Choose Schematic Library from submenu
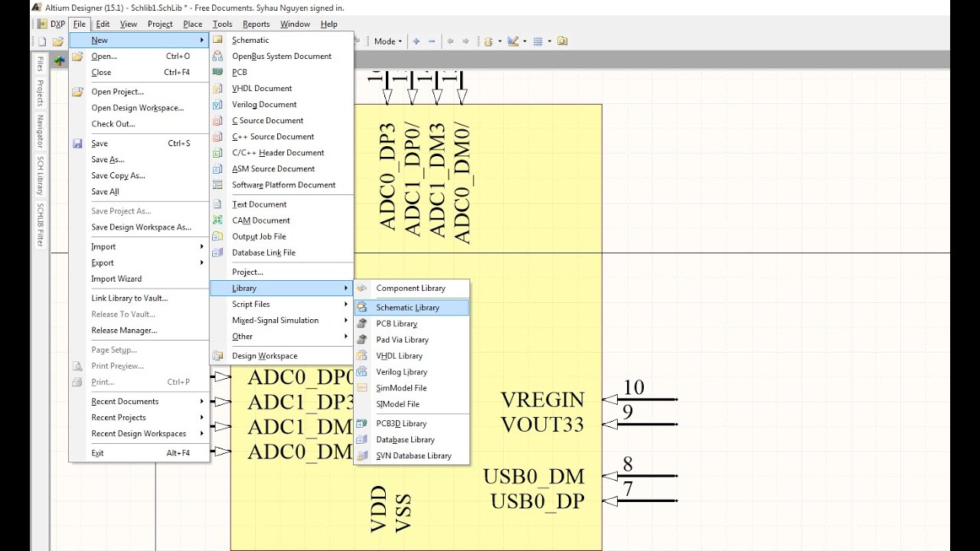The width and height of the screenshot is (980, 551). (x=412, y=308)
